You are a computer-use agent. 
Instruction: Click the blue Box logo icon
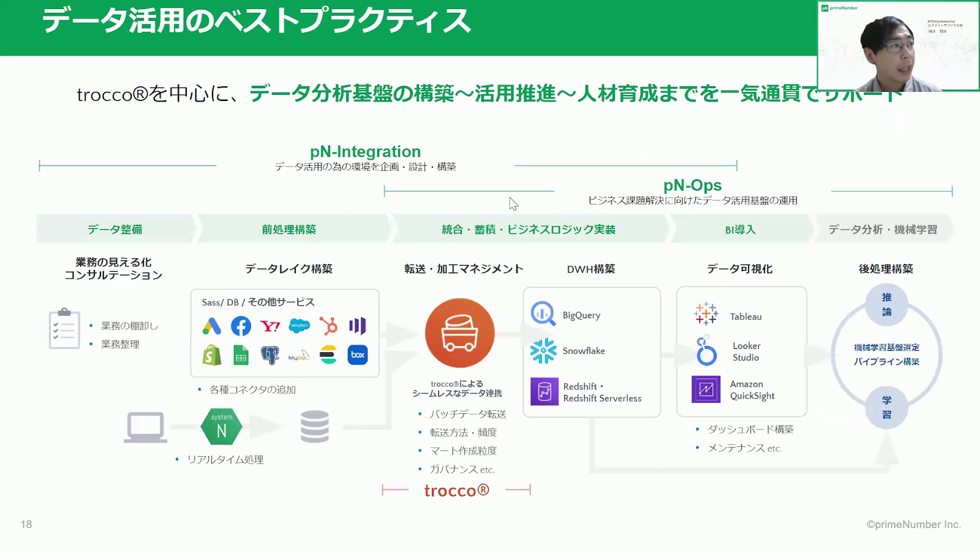click(358, 355)
